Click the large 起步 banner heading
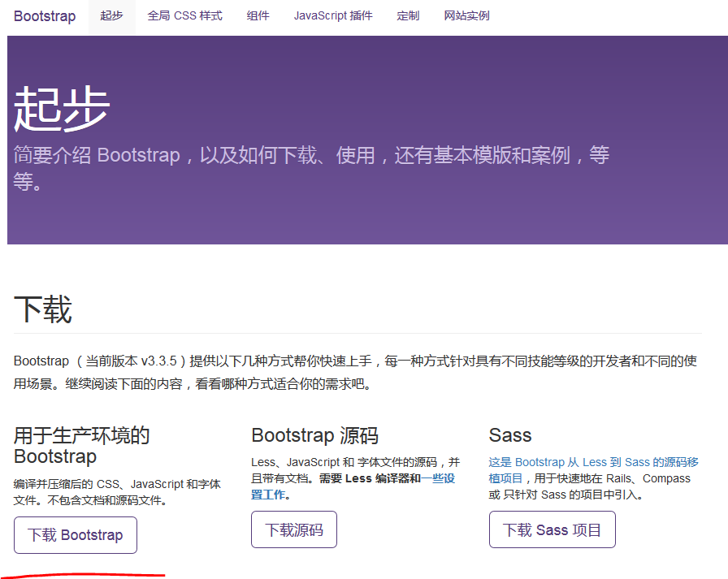This screenshot has height=579, width=728. tap(62, 109)
